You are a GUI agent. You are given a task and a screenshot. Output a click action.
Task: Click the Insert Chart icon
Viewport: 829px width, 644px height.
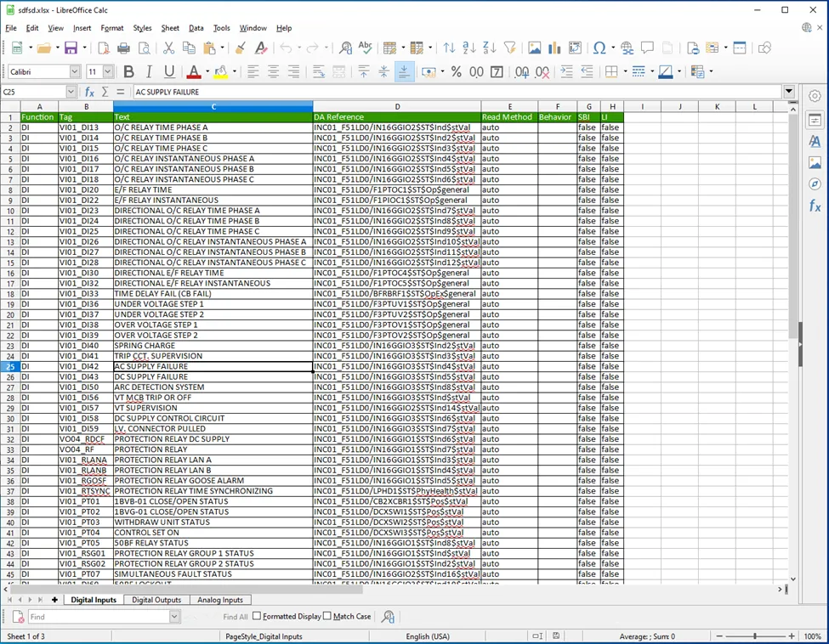click(x=554, y=48)
